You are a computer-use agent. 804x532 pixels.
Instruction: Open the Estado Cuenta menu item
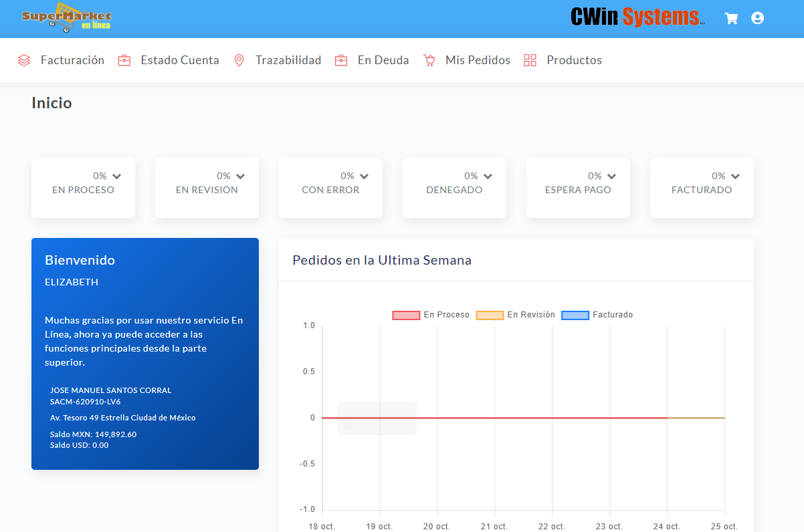point(180,59)
